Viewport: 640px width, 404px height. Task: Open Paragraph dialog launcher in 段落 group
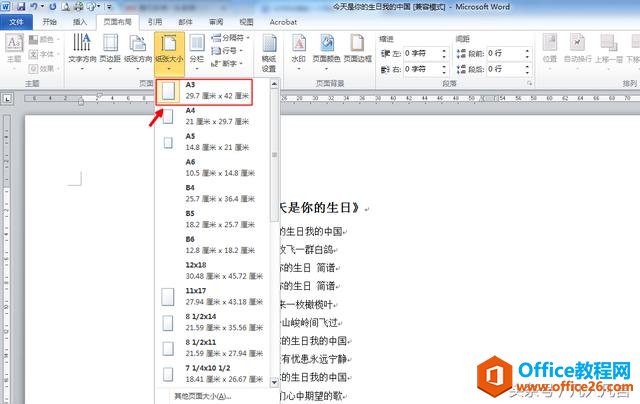coord(529,83)
